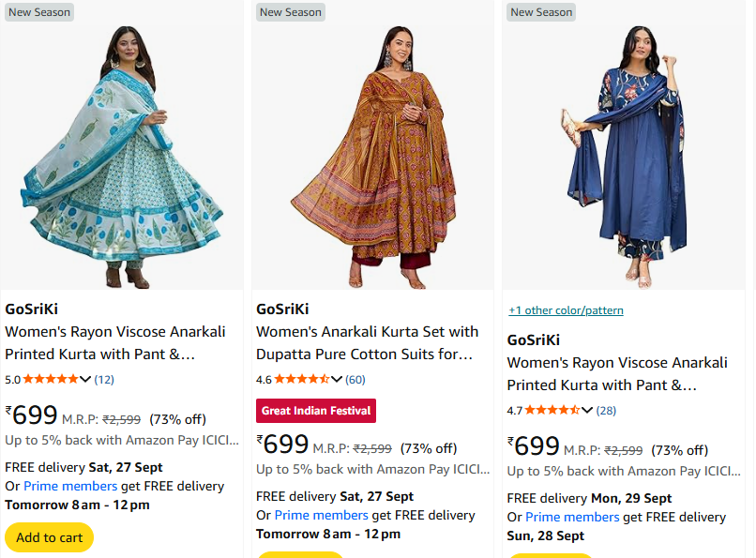Click Prime members link under first product
Viewport: 756px width, 558px height.
click(70, 486)
